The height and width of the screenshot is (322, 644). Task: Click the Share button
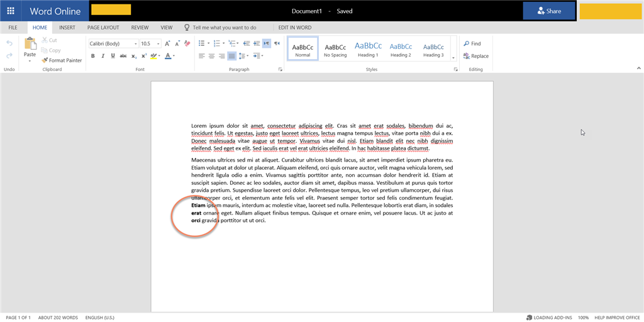548,11
